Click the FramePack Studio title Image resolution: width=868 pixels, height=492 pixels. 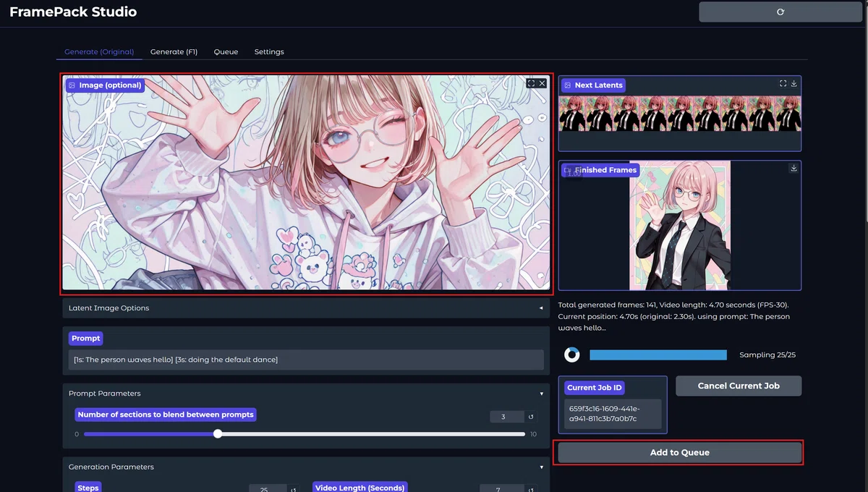73,12
